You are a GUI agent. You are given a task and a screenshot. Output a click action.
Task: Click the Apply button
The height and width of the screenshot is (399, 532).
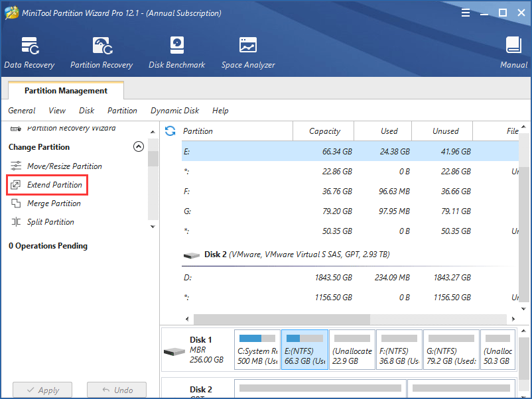(x=42, y=390)
